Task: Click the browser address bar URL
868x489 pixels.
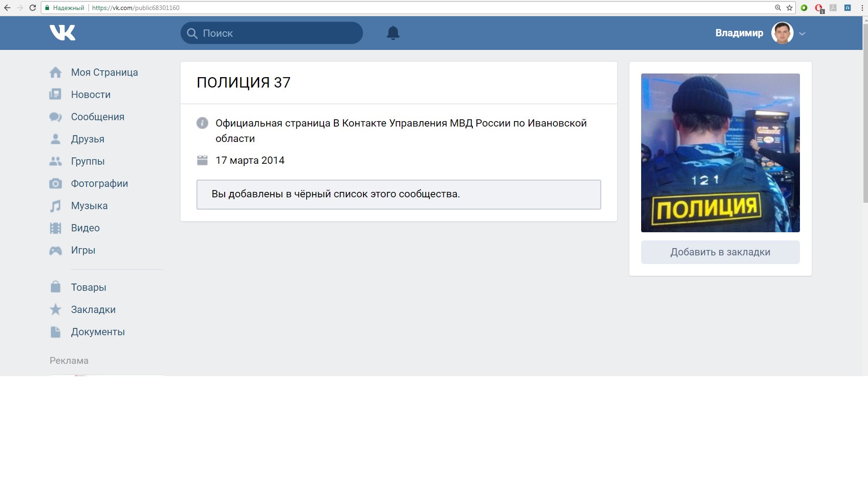Action: pos(135,8)
